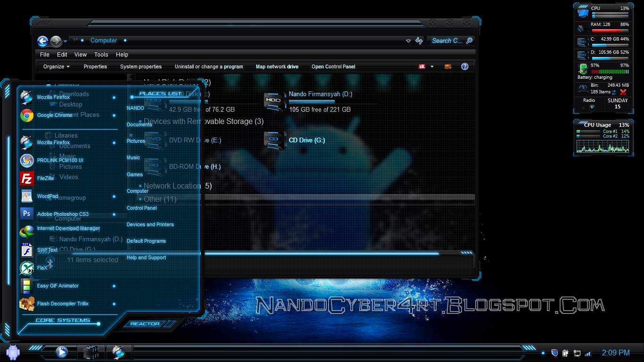Click the battery icon in the gadget
This screenshot has height=362, width=644.
click(583, 68)
